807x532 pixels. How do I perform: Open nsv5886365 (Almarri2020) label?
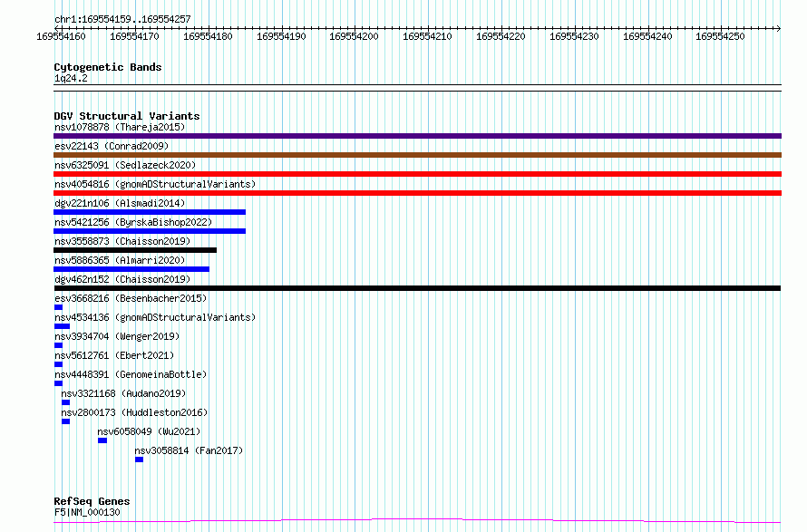click(x=120, y=260)
